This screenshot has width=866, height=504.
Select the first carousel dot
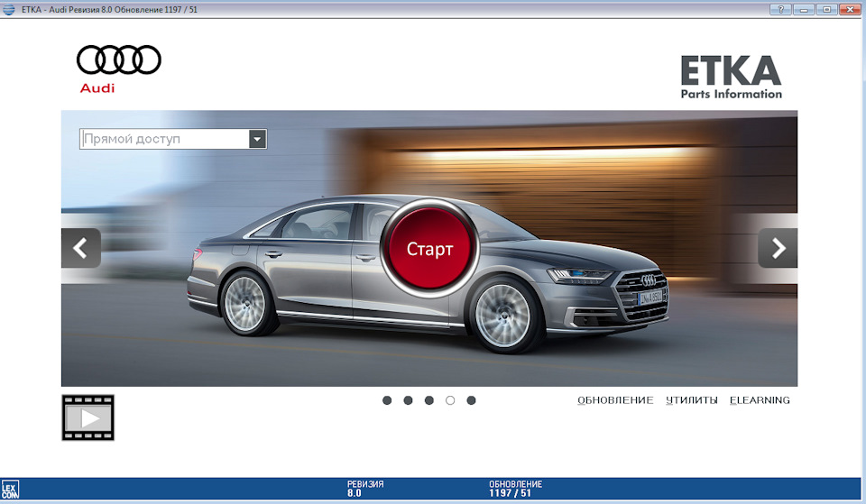click(x=387, y=400)
